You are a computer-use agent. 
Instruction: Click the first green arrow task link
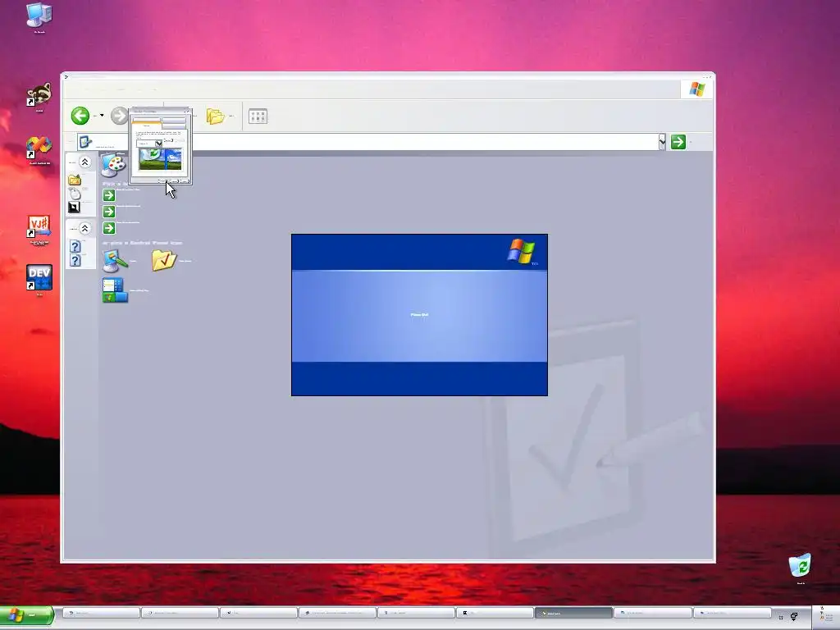pos(109,195)
